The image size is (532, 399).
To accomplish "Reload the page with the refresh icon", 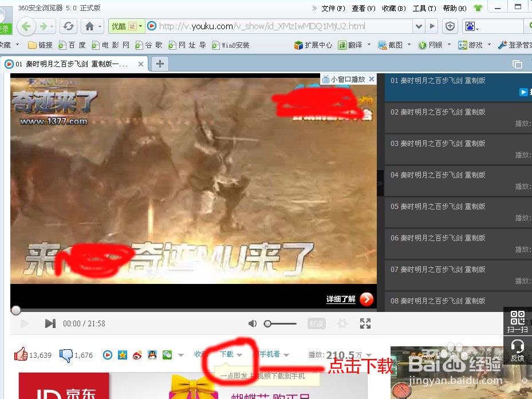I will coord(69,26).
